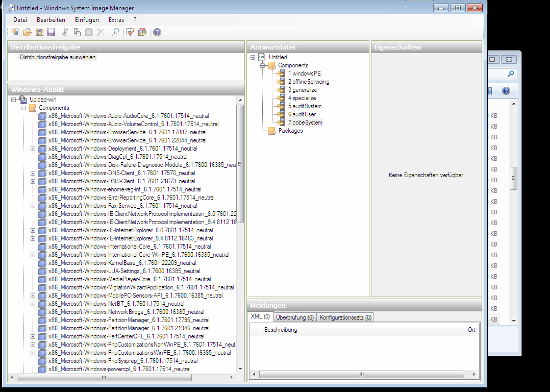Expand the DNS-Client 6.1.7601.21673 node
Image resolution: width=550 pixels, height=392 pixels.
pos(33,181)
